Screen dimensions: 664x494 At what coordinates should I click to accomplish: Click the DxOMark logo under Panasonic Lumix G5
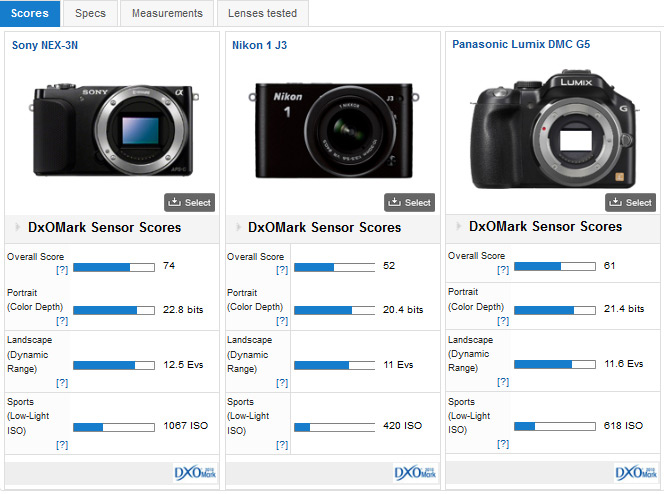pyautogui.click(x=634, y=472)
